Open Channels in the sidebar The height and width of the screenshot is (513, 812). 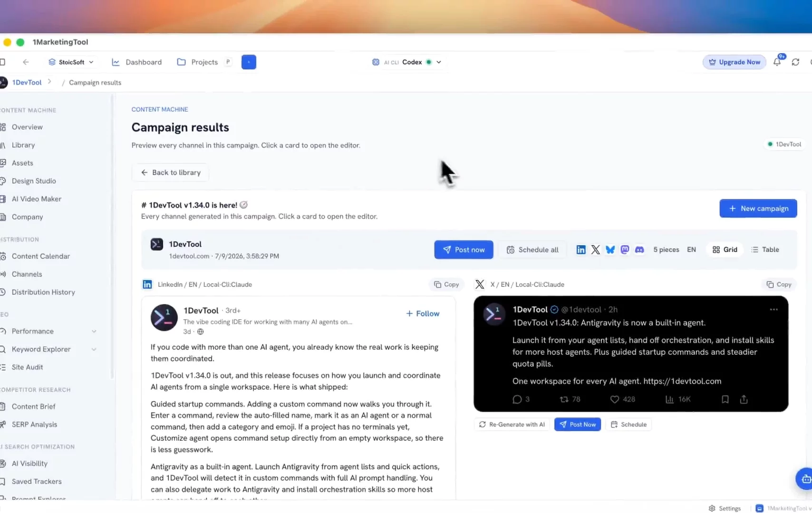(27, 275)
